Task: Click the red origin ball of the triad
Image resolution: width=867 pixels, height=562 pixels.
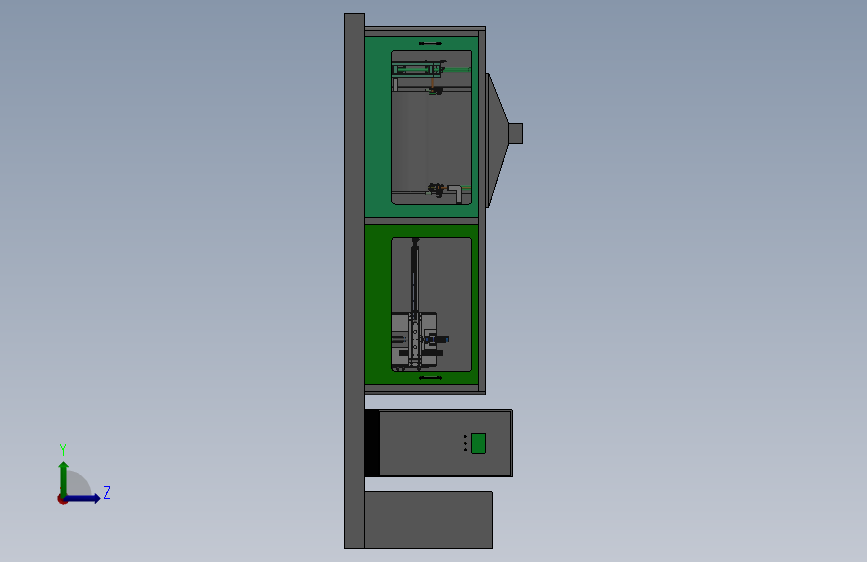Action: [62, 500]
